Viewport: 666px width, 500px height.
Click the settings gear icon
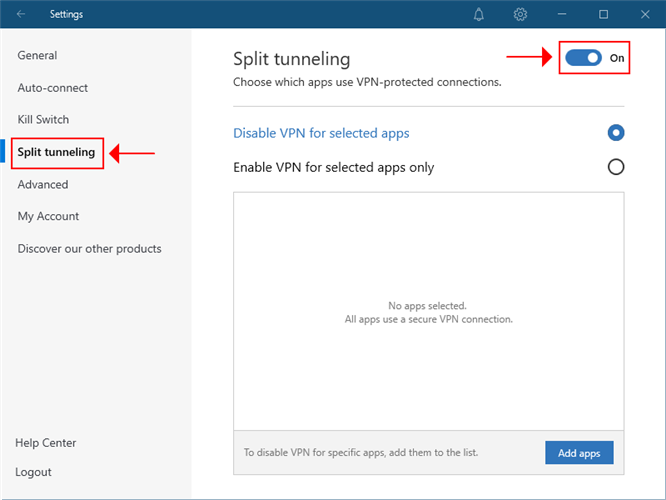click(520, 14)
